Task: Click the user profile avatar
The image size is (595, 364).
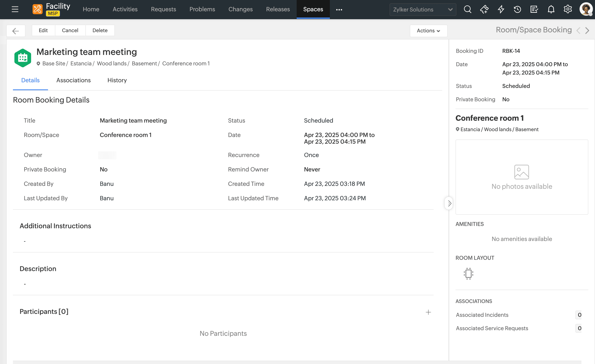Action: 586,9
